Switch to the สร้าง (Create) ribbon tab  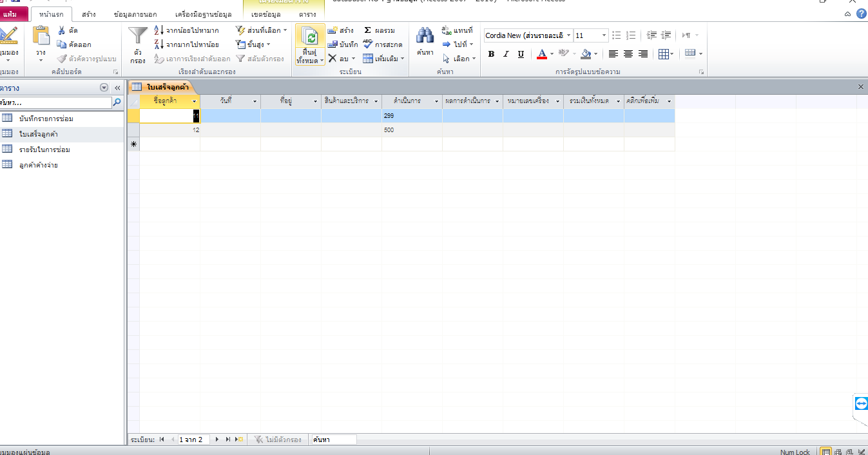click(x=89, y=14)
